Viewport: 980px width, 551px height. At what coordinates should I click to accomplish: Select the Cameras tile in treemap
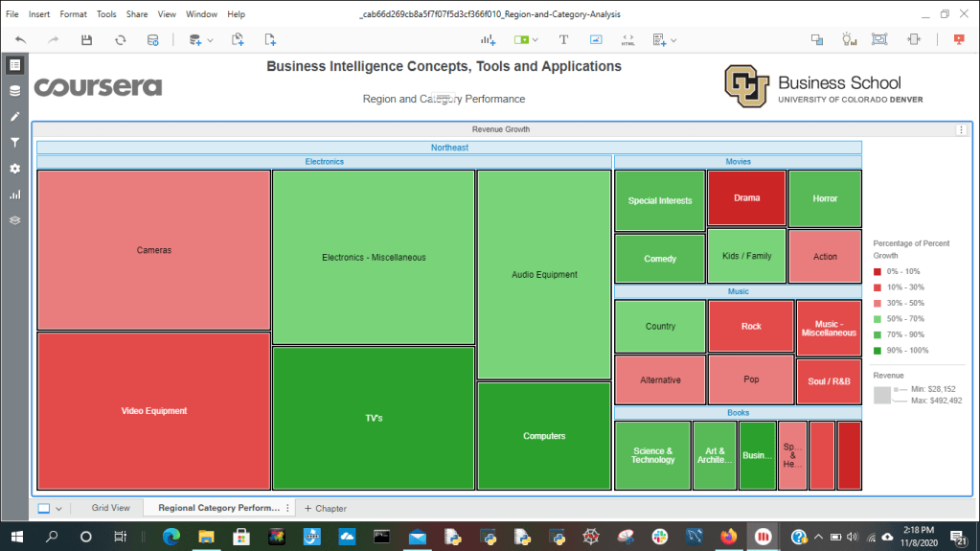[x=153, y=250]
